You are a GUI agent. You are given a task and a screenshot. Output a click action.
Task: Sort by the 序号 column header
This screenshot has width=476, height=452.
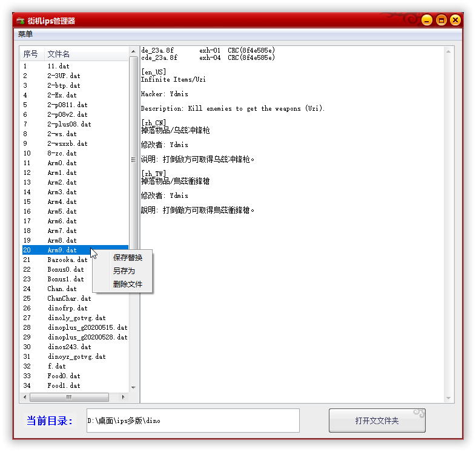(x=31, y=54)
